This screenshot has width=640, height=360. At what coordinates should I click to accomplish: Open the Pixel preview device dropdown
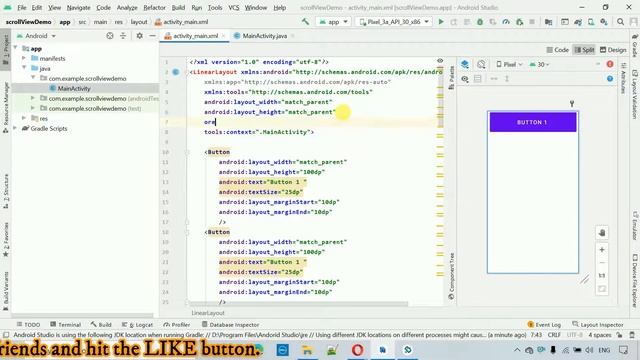[x=509, y=64]
